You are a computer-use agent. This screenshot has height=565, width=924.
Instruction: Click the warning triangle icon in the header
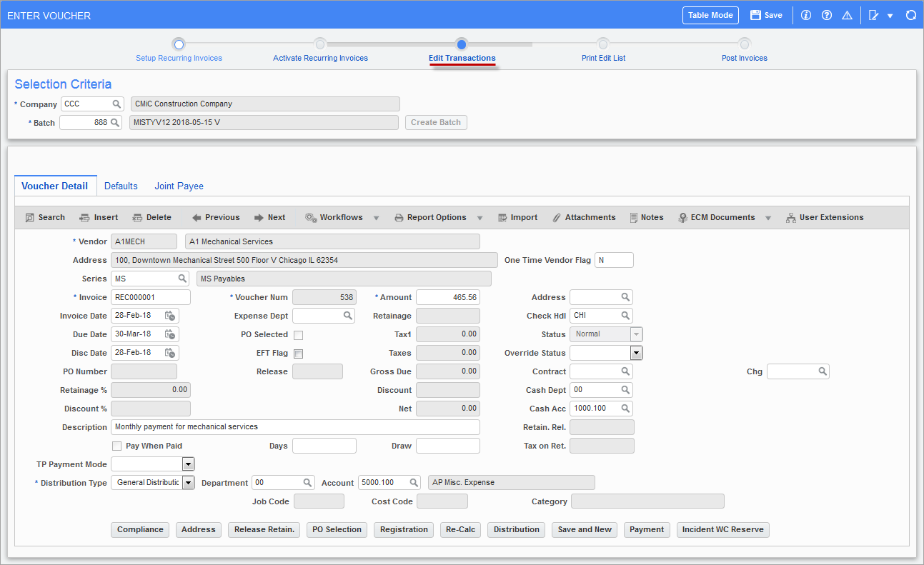(x=847, y=14)
